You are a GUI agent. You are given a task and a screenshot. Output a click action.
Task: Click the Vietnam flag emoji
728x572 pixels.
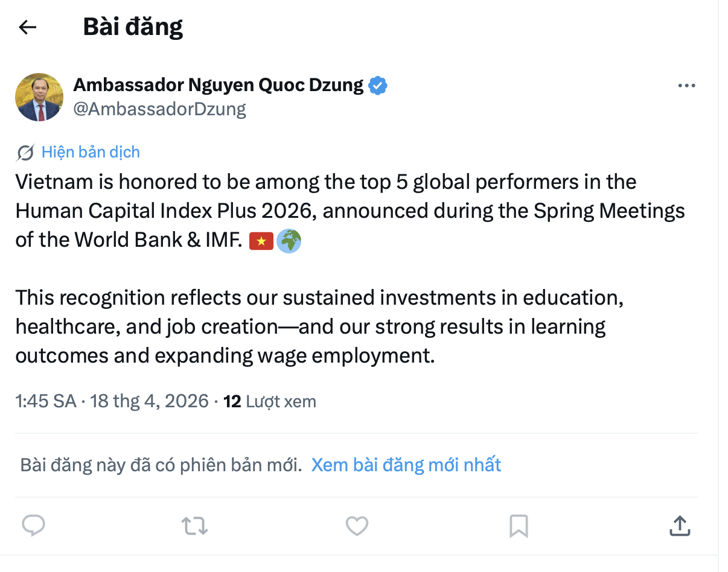261,241
